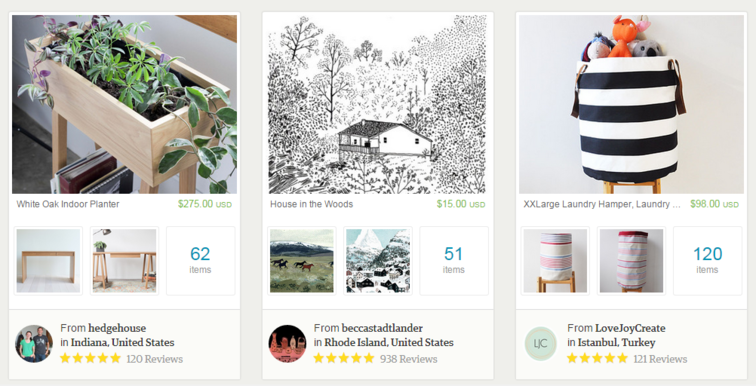Show all 62 items from hedgehouse
The height and width of the screenshot is (386, 756).
201,261
